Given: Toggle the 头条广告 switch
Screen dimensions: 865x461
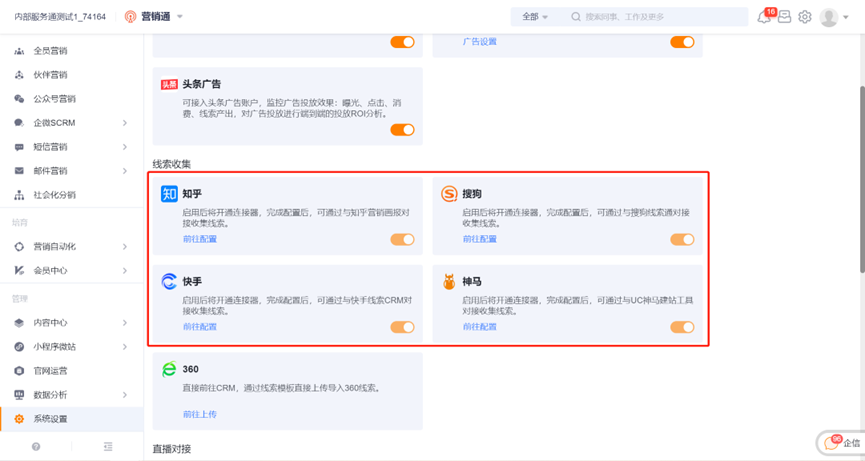Looking at the screenshot, I should (x=402, y=130).
